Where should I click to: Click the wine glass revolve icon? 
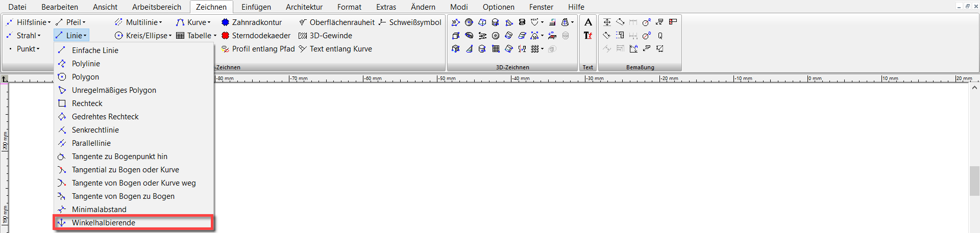pyautogui.click(x=522, y=48)
